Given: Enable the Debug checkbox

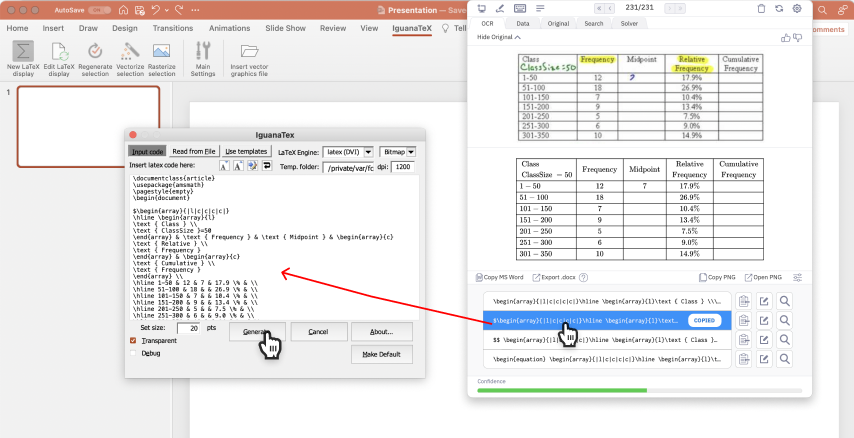Looking at the screenshot, I should point(133,353).
